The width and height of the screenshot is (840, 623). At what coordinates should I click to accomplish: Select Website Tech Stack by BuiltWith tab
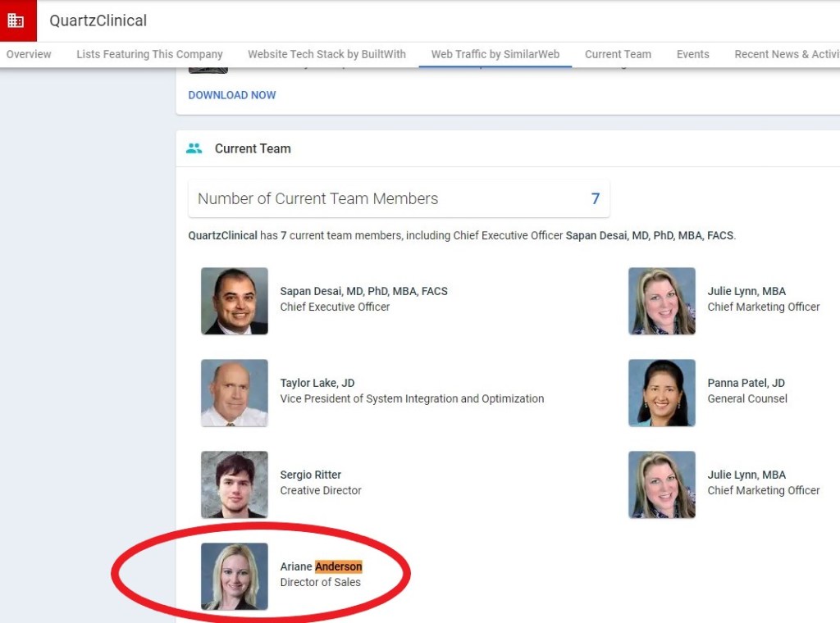pyautogui.click(x=326, y=54)
